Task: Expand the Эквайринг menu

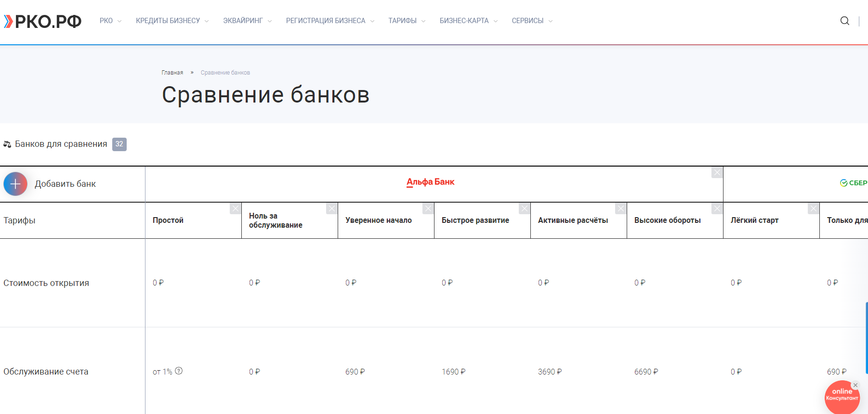Action: tap(247, 21)
